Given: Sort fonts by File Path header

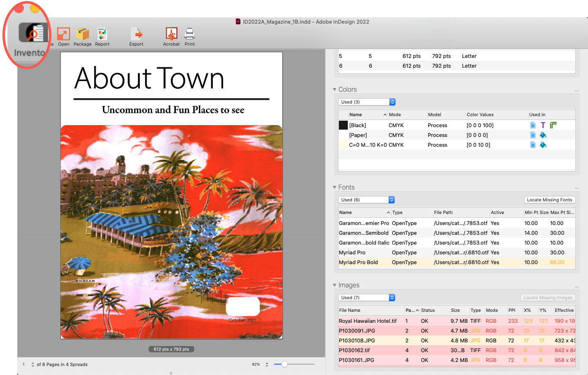Looking at the screenshot, I should pos(461,212).
